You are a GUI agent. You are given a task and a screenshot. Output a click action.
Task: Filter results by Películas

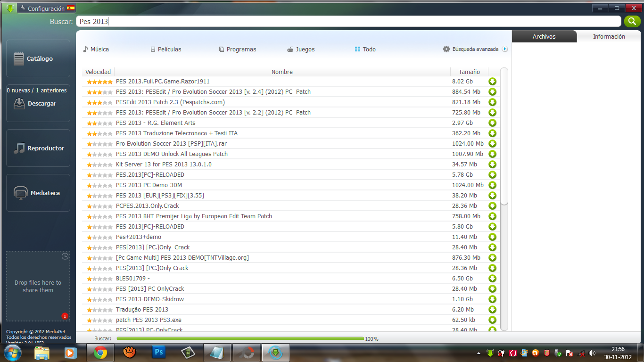166,49
